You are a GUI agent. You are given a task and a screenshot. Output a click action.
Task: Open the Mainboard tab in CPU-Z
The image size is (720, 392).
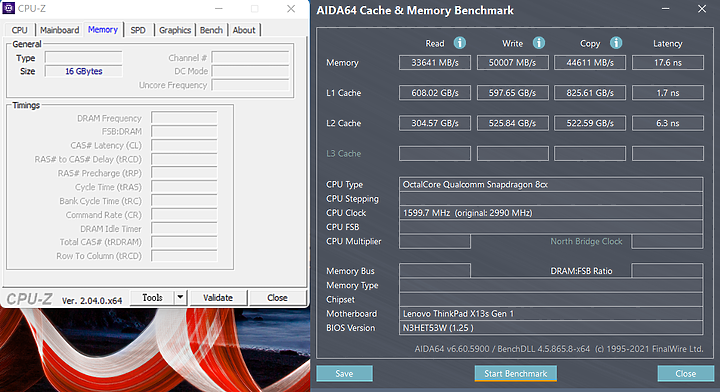coord(59,30)
